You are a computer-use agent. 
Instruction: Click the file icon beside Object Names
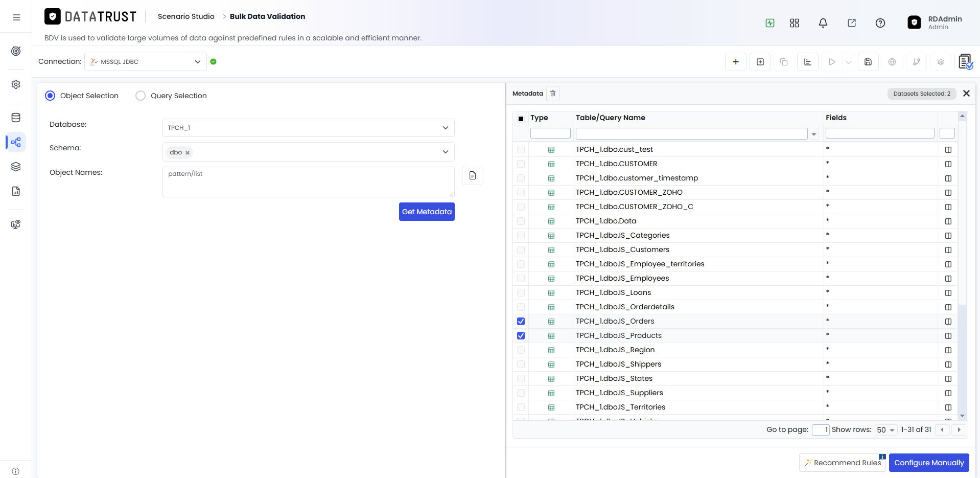473,175
